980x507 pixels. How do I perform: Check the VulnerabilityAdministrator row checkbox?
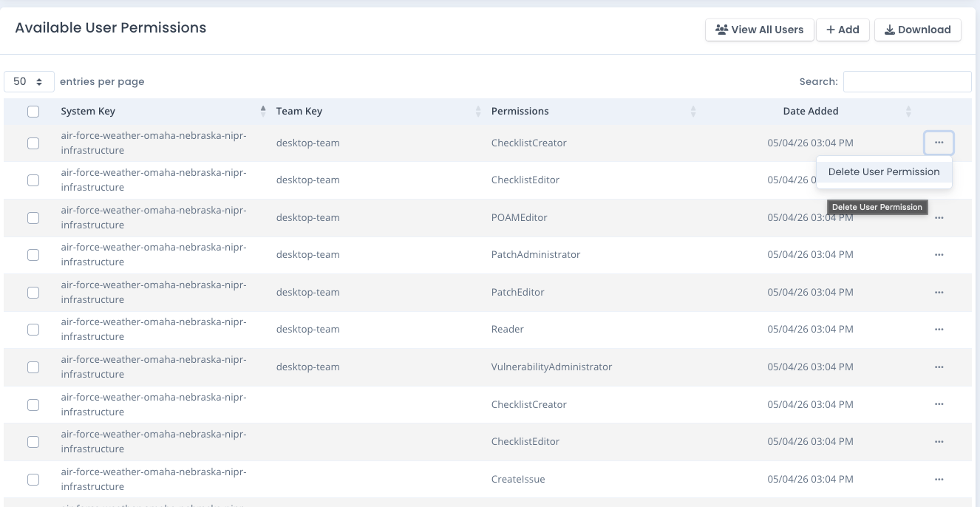click(33, 367)
